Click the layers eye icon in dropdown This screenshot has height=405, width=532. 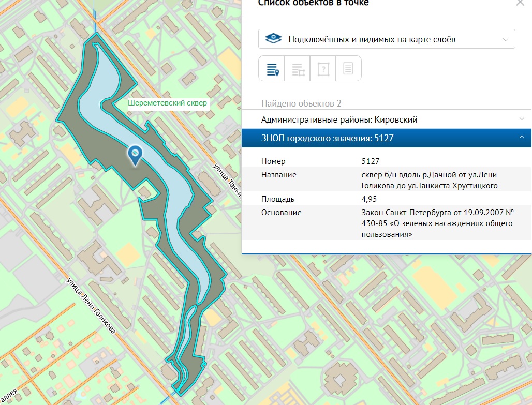pyautogui.click(x=273, y=39)
